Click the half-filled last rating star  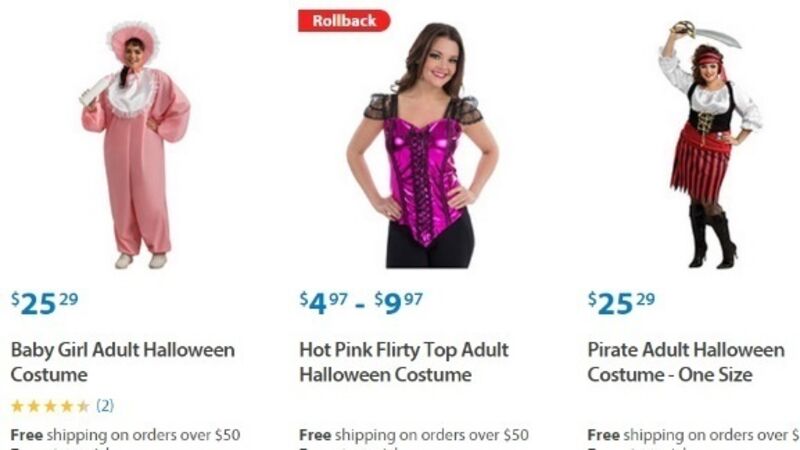tap(83, 406)
